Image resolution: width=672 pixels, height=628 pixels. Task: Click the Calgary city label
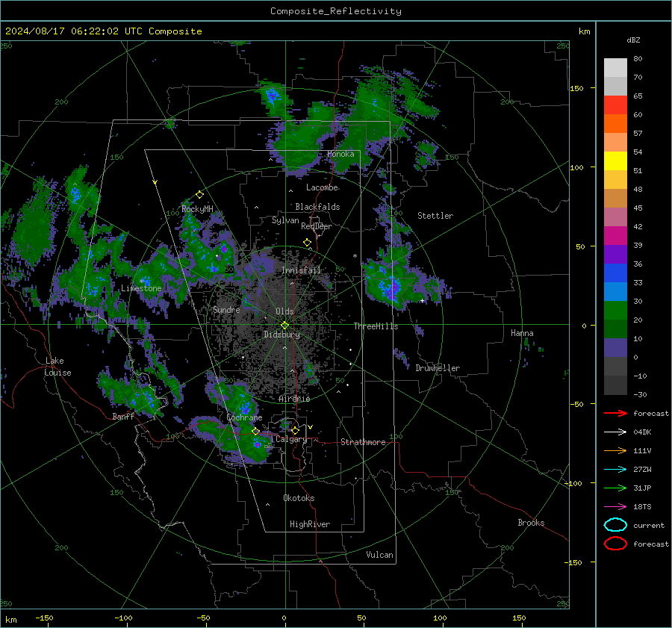[x=291, y=439]
